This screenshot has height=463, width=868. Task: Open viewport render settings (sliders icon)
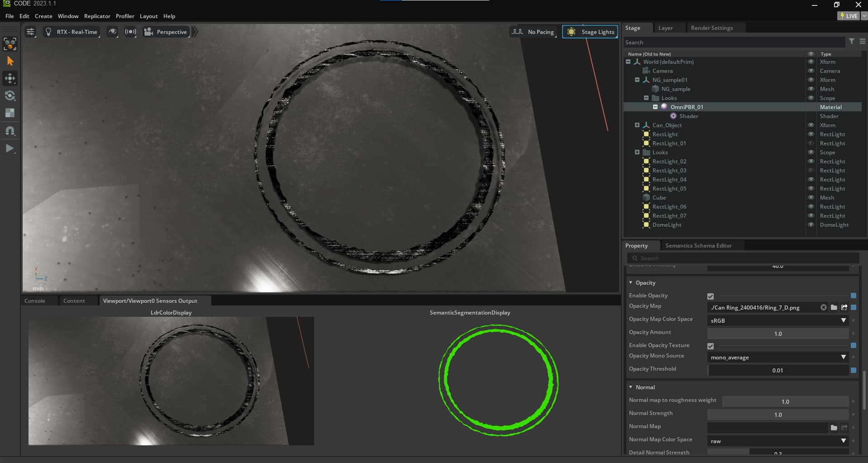click(x=30, y=32)
